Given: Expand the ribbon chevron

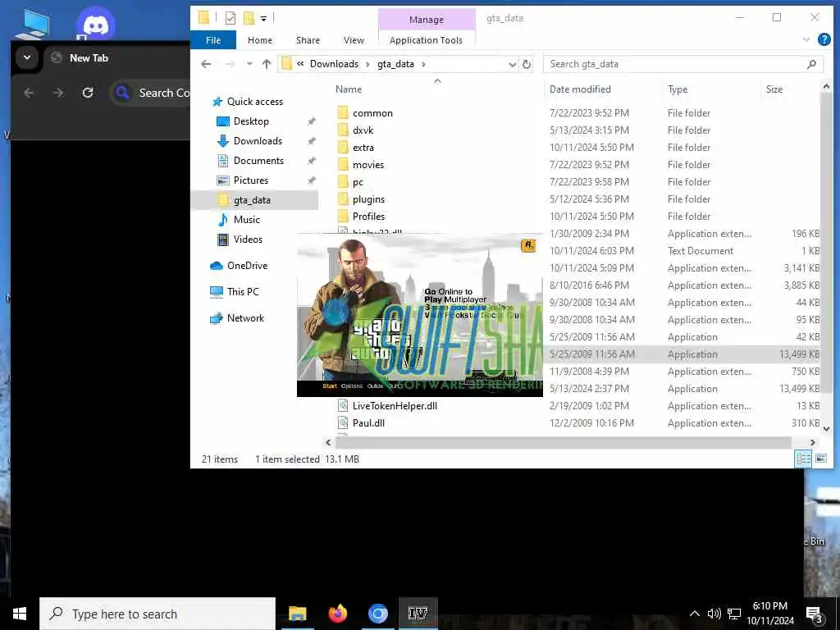Looking at the screenshot, I should point(806,39).
